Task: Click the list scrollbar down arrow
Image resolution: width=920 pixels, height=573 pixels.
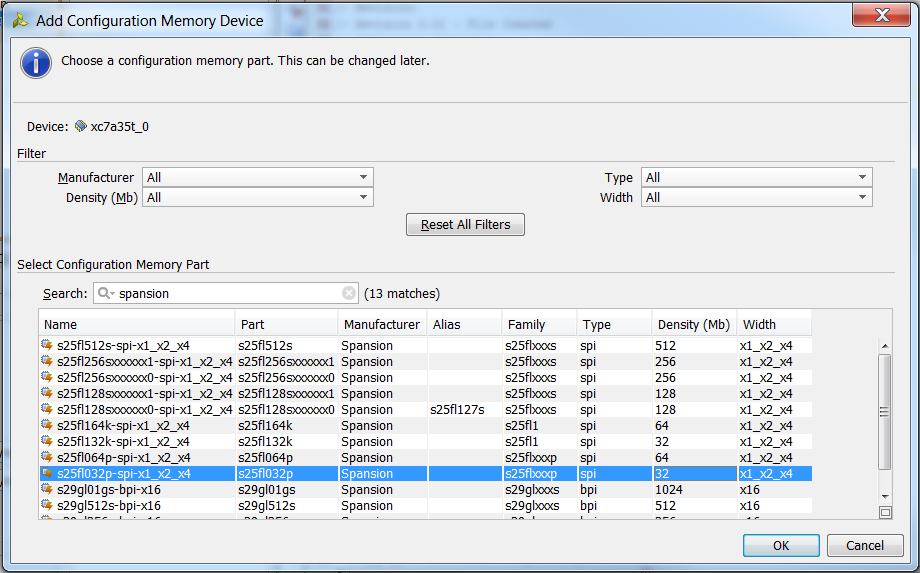Action: coord(885,497)
